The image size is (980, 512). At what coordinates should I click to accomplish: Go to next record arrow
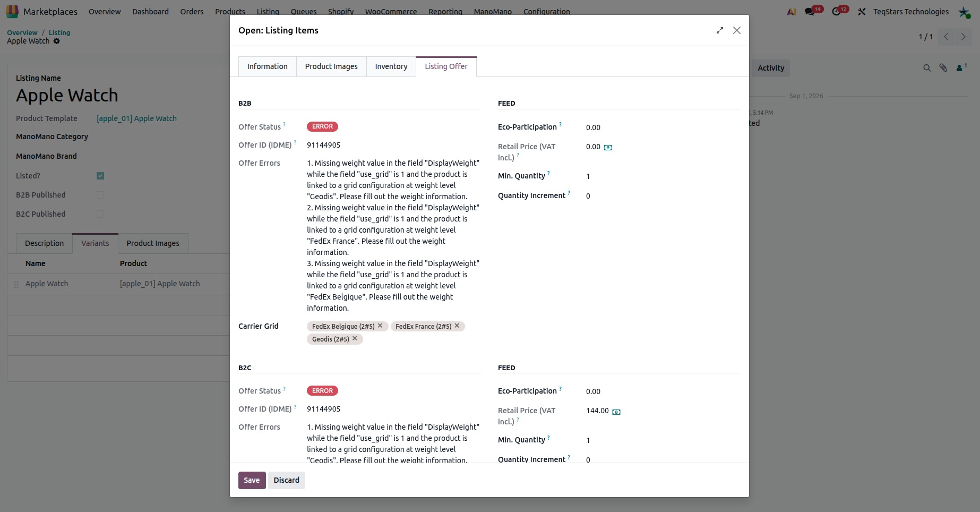[963, 37]
